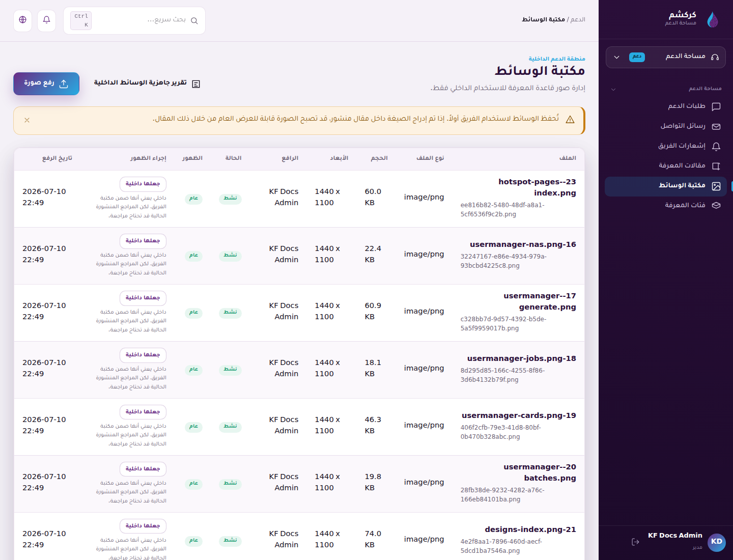
Task: Click file name usermanager-nas.png-16
Action: click(x=523, y=244)
